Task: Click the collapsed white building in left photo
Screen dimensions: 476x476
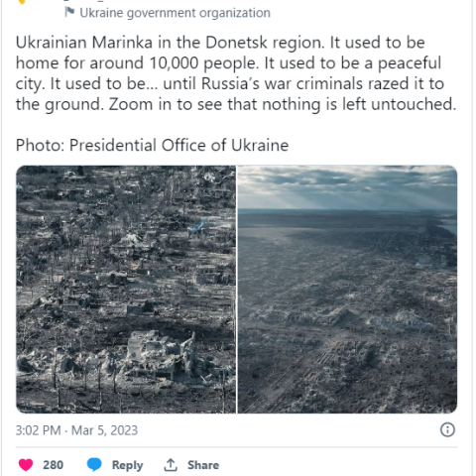Action: [160, 355]
